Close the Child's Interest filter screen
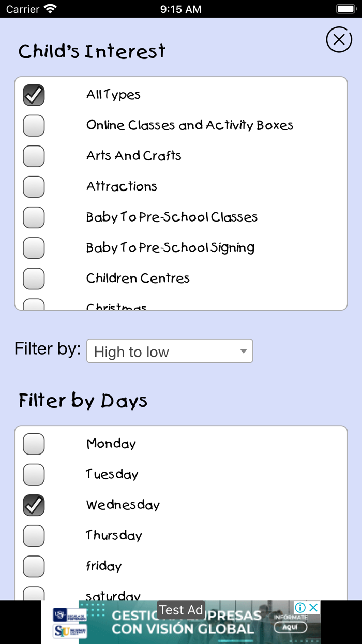The height and width of the screenshot is (644, 362). [x=339, y=39]
